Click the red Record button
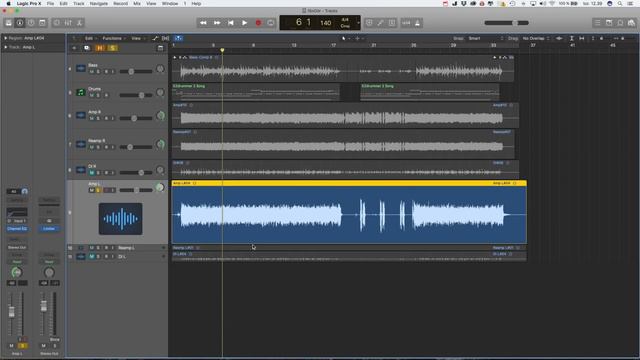Viewport: 640px width, 360px height. [x=258, y=23]
